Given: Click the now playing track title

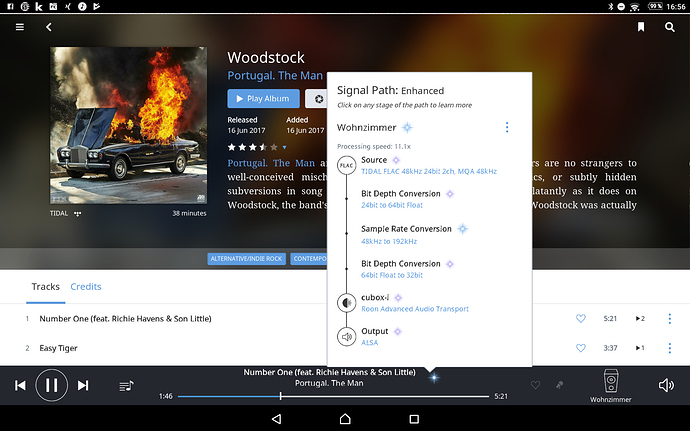Looking at the screenshot, I should pyautogui.click(x=329, y=372).
